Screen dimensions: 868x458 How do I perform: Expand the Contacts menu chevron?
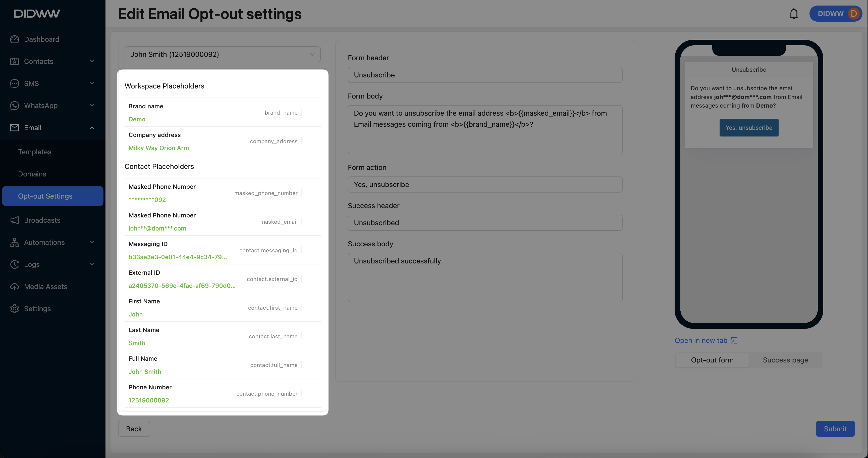92,61
